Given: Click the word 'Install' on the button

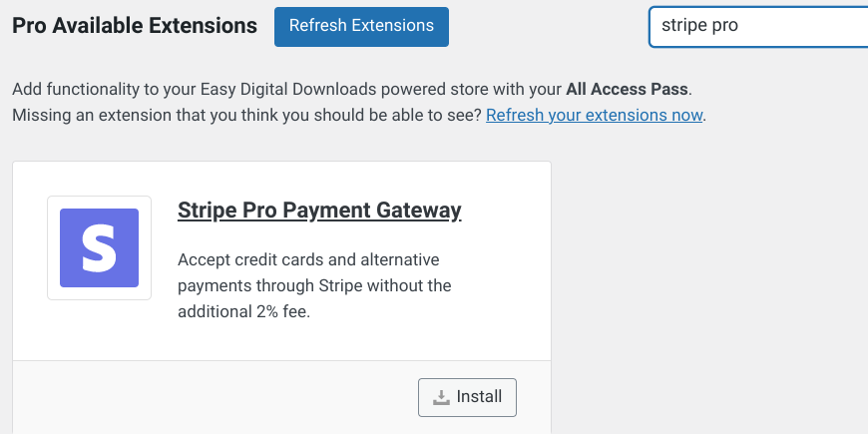Looking at the screenshot, I should [x=479, y=397].
